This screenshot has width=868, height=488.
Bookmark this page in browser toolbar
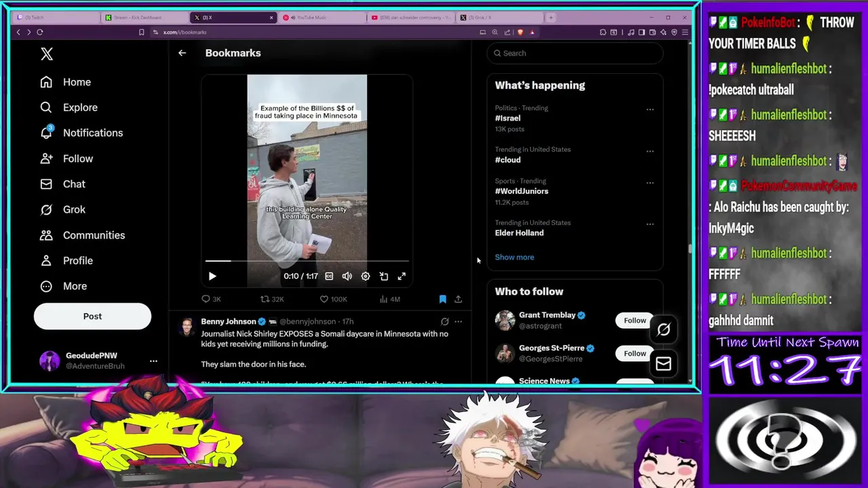[x=141, y=32]
